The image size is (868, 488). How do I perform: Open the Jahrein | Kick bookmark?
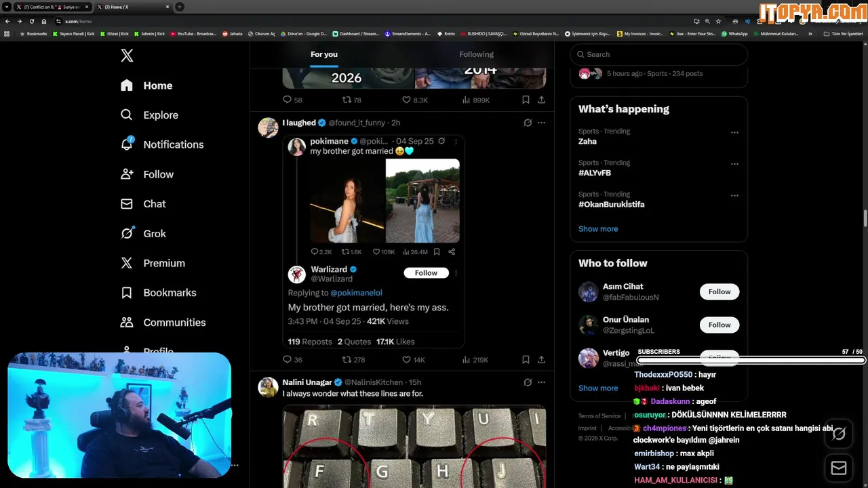point(150,33)
